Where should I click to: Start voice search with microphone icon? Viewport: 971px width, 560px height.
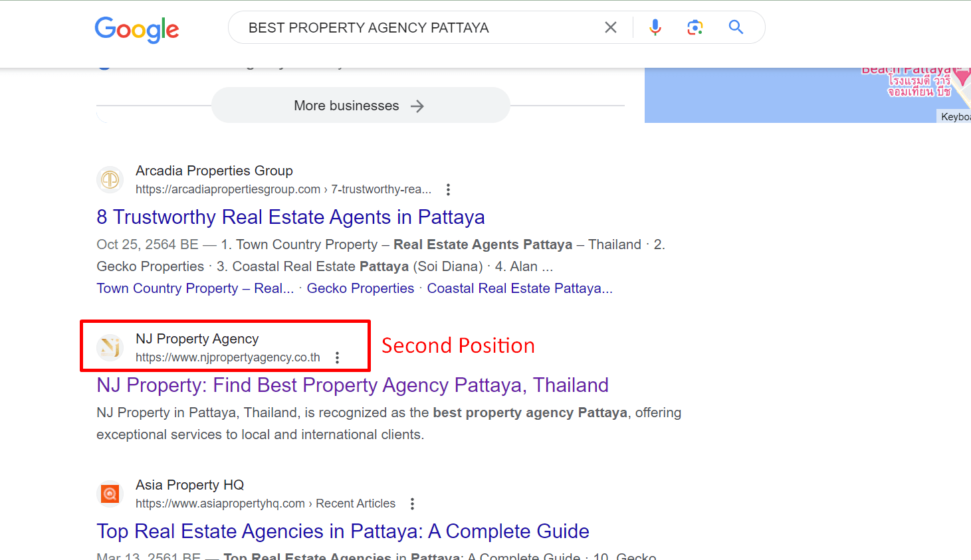(x=655, y=27)
